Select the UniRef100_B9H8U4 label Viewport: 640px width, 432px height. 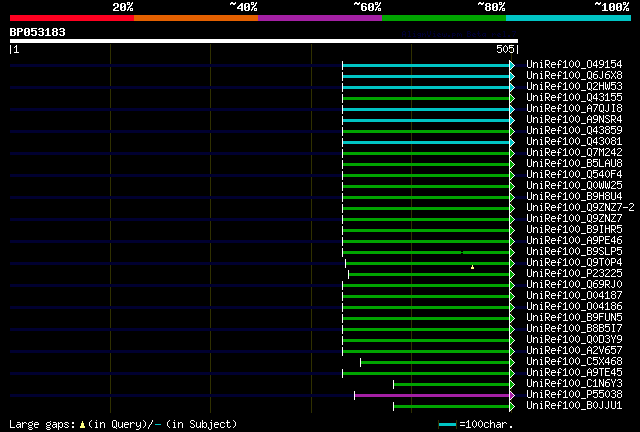click(x=574, y=197)
